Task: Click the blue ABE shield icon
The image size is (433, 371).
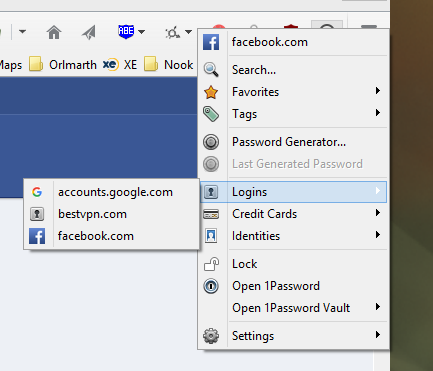Action: click(x=126, y=32)
